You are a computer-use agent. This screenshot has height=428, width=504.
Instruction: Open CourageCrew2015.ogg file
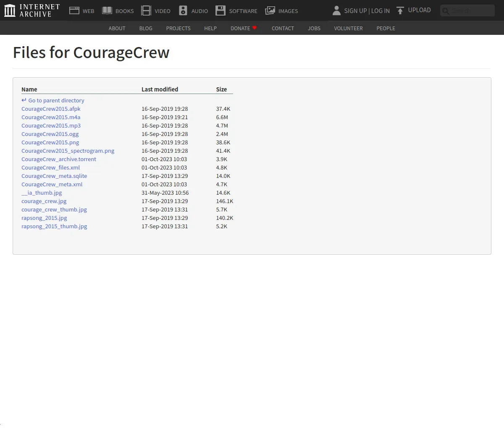click(50, 134)
